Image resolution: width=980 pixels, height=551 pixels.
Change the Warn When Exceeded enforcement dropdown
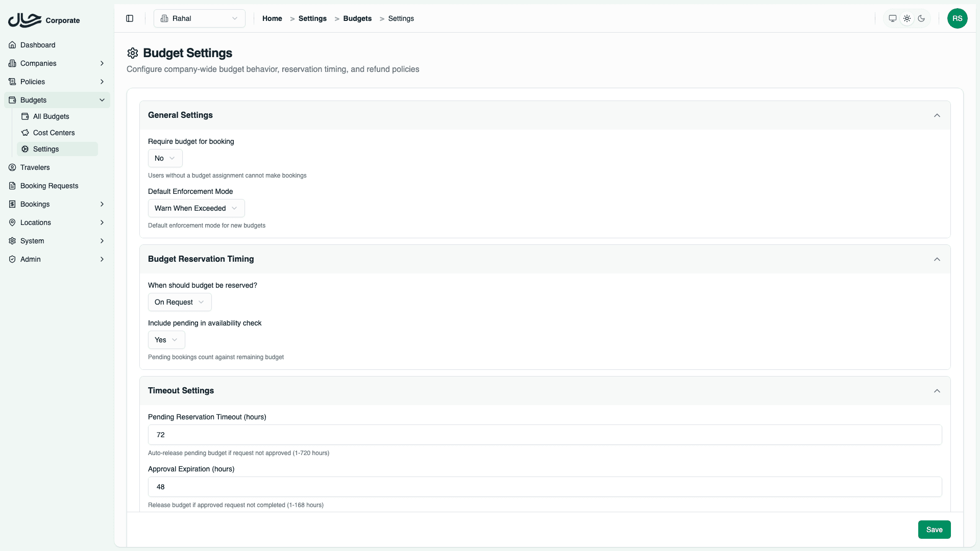pos(195,208)
